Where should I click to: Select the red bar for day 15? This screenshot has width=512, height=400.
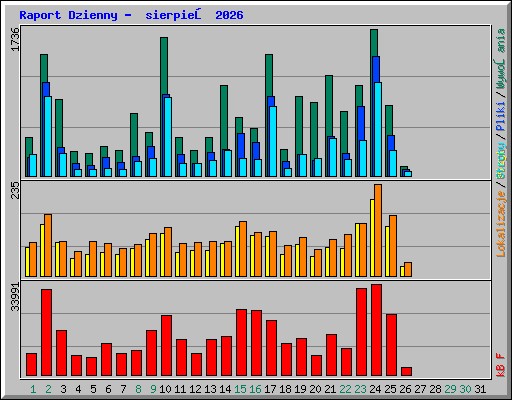tap(241, 343)
